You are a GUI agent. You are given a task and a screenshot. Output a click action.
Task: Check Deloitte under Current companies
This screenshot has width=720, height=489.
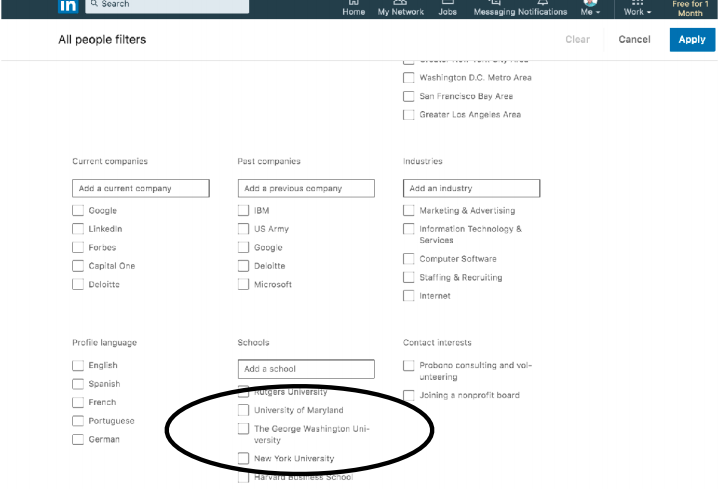[x=78, y=284]
